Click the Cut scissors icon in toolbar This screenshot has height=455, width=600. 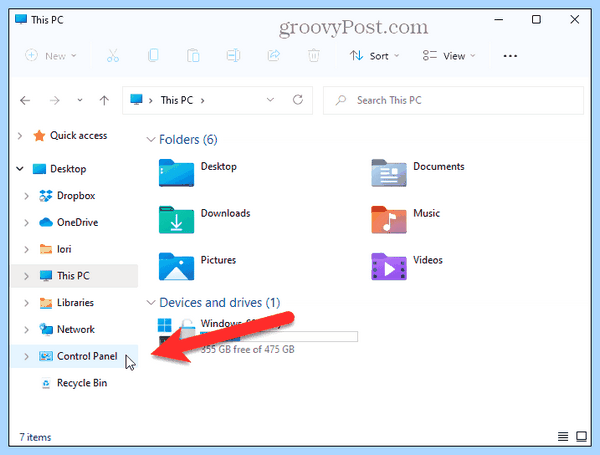[113, 56]
